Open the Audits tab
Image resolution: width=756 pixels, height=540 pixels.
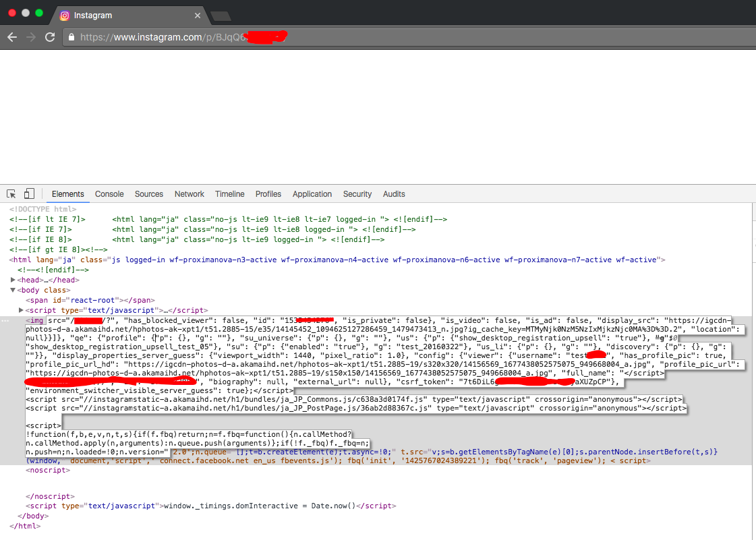(394, 194)
